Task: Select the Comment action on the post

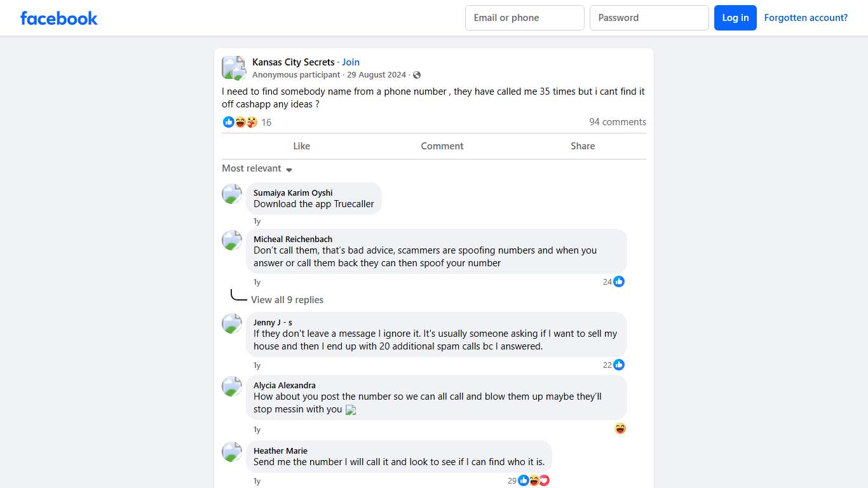Action: click(x=442, y=146)
